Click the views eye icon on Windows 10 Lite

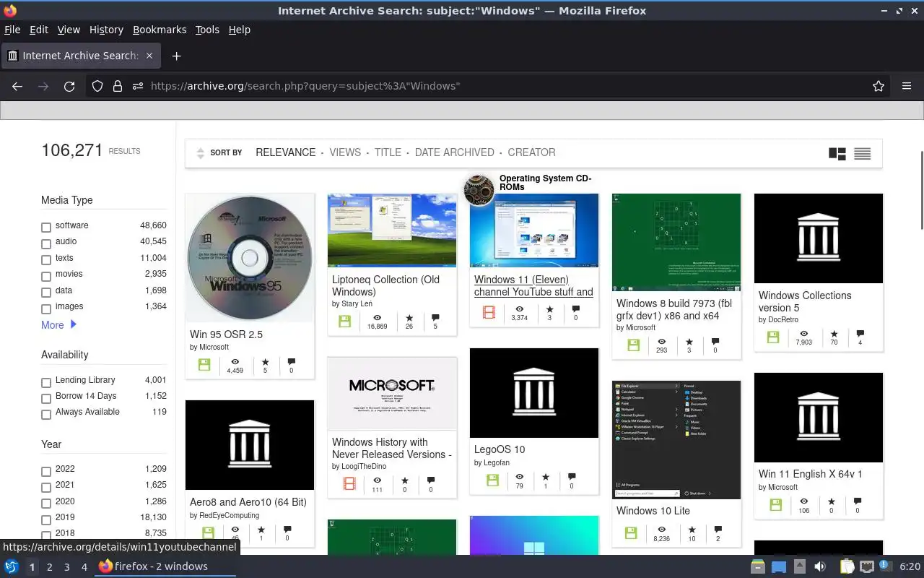tap(661, 529)
